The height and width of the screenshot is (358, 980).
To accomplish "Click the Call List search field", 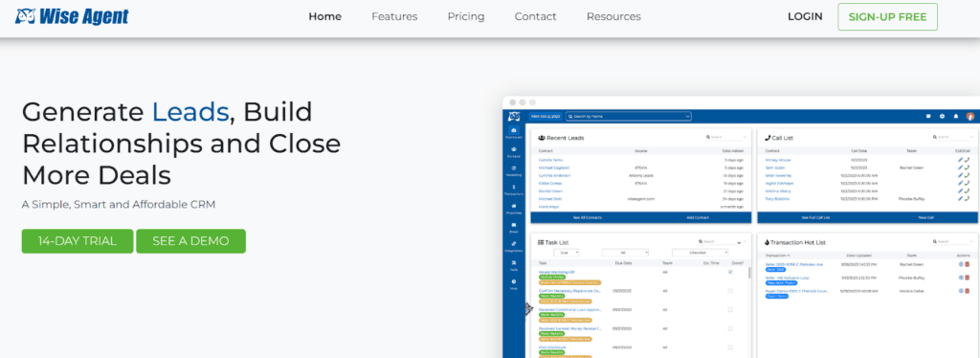I will [952, 137].
